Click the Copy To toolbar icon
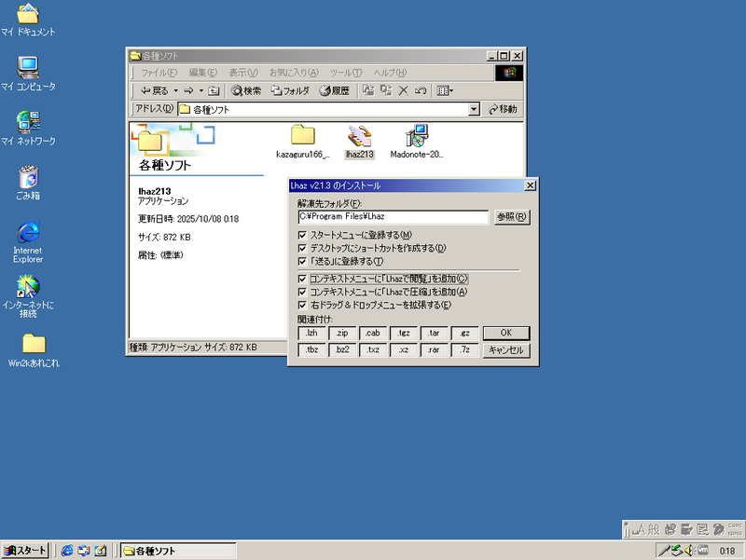 click(x=386, y=90)
